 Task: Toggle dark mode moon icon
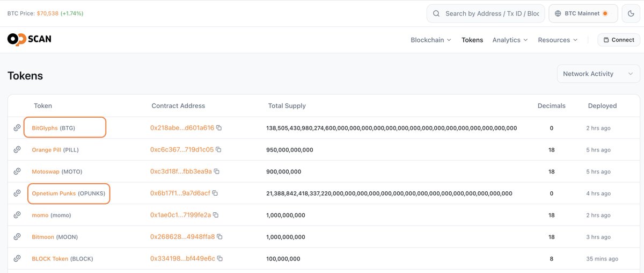pos(631,13)
